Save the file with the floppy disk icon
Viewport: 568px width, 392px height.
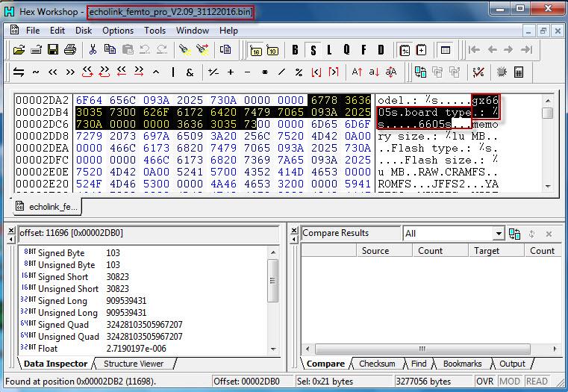53,49
